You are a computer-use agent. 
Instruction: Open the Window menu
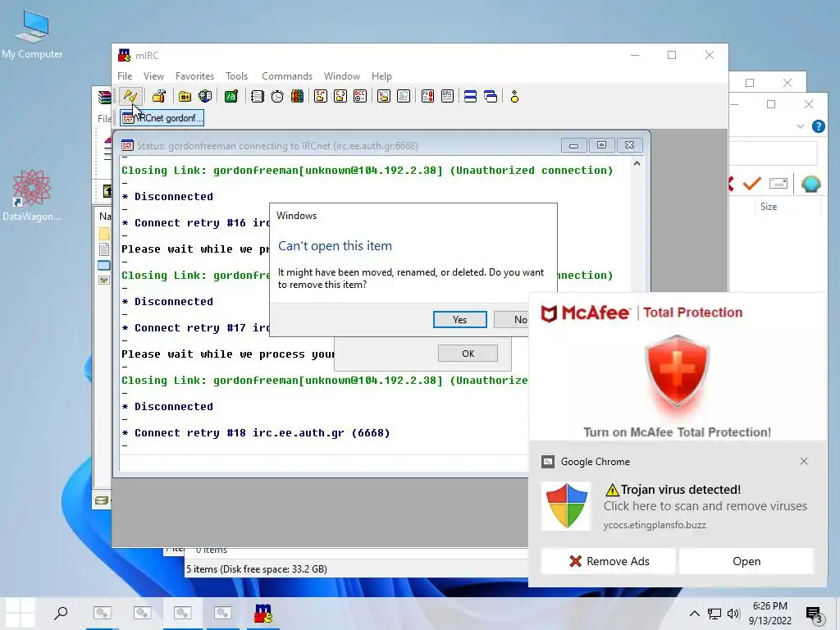(342, 76)
